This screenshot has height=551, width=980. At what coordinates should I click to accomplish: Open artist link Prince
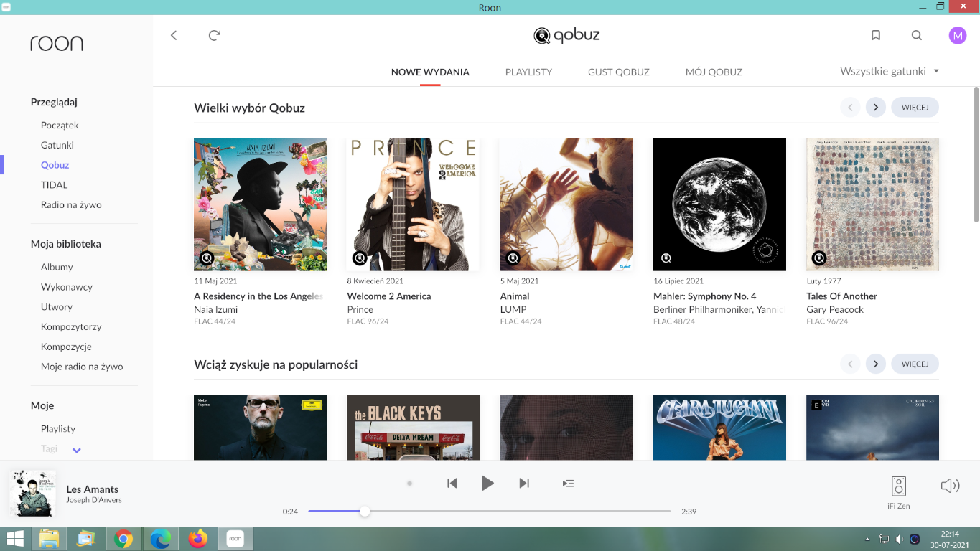pos(360,309)
